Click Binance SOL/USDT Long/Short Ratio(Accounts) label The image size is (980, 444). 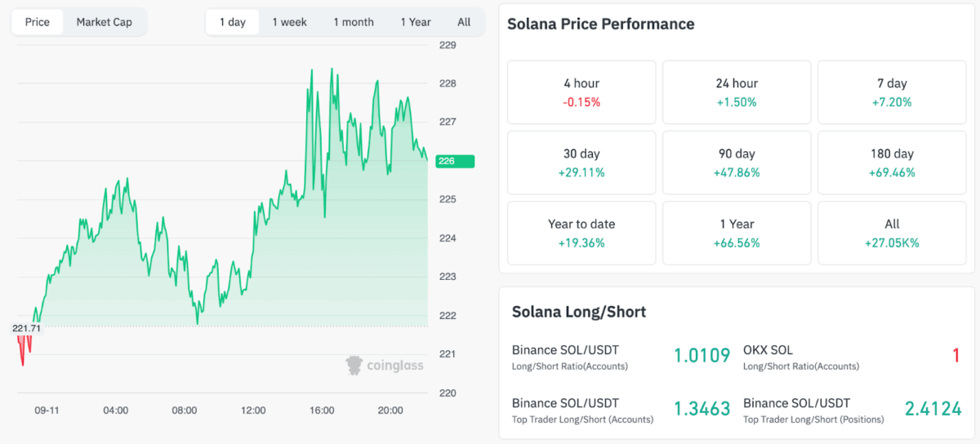[x=570, y=357]
